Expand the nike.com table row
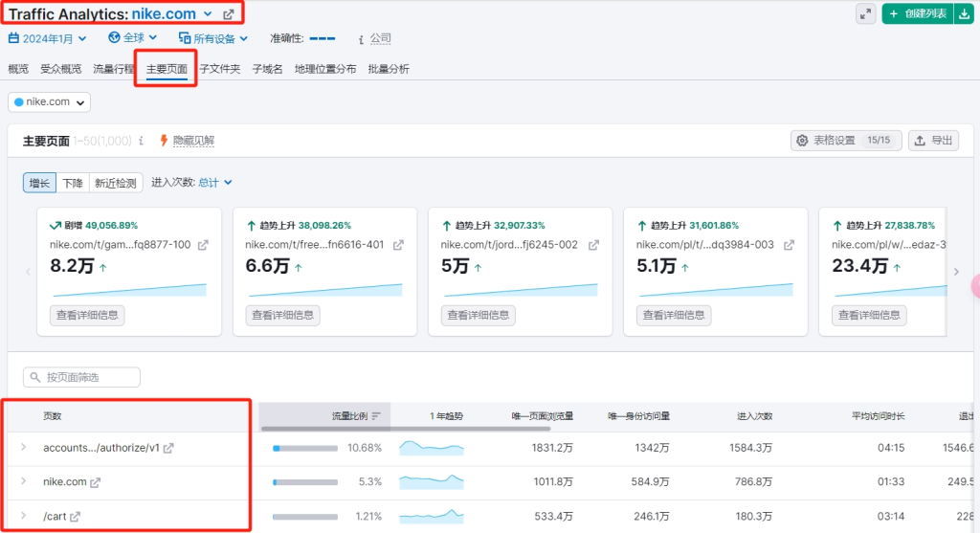 [x=23, y=481]
